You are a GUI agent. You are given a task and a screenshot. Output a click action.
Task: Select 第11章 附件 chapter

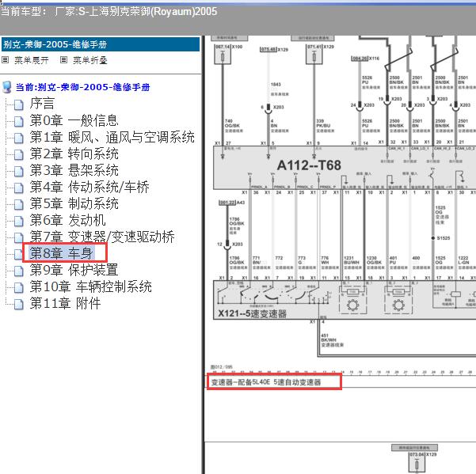[x=65, y=303]
